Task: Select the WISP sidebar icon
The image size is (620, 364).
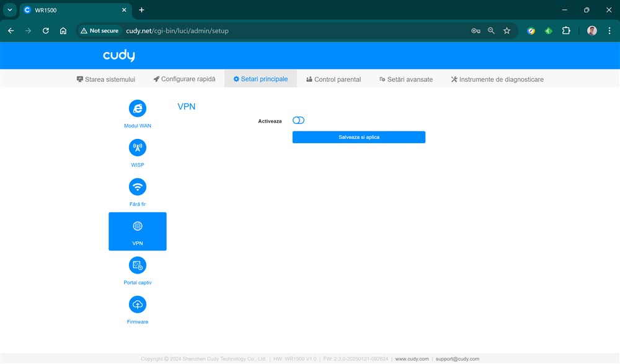Action: [x=138, y=148]
